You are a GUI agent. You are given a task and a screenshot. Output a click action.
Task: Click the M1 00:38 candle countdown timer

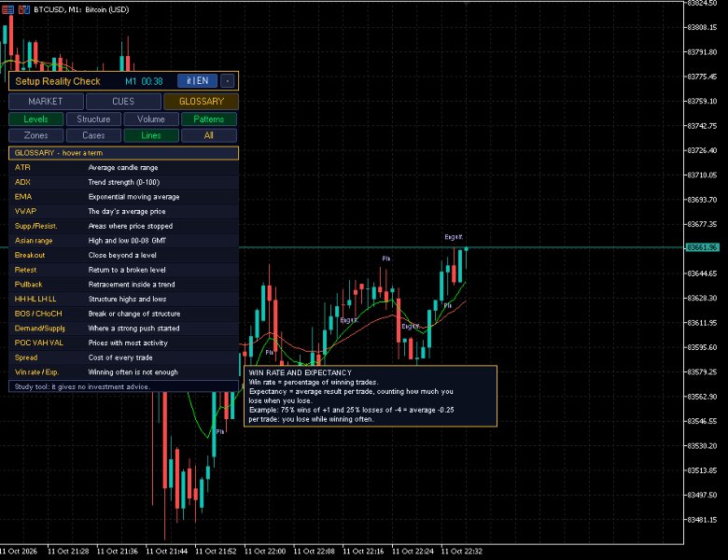pos(144,82)
